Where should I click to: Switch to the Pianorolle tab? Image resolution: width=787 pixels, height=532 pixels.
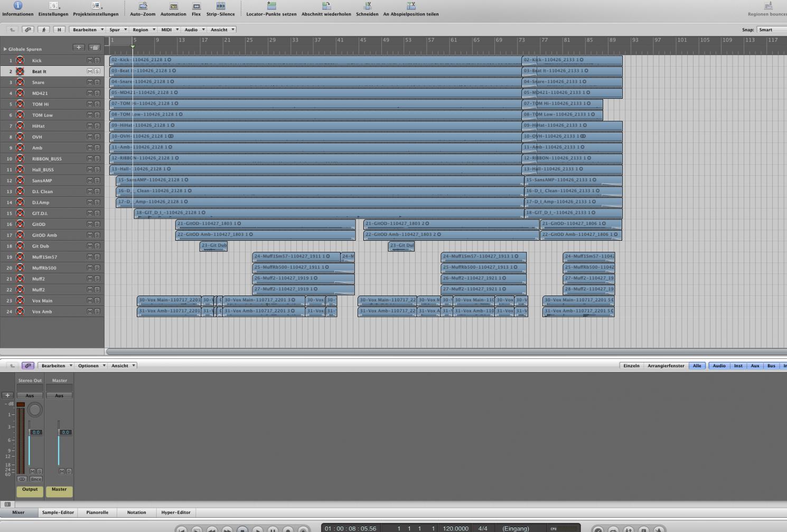[x=97, y=512]
